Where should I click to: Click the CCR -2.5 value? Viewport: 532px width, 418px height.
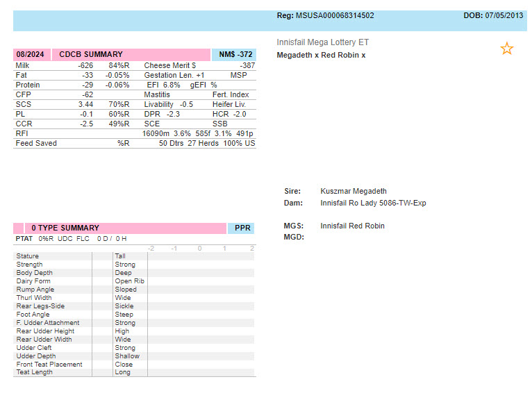[x=87, y=124]
